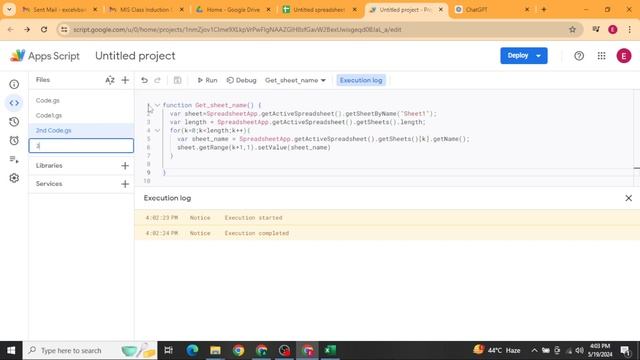Open the Get_sheet_name function dropdown
This screenshot has height=360, width=640.
pyautogui.click(x=295, y=80)
